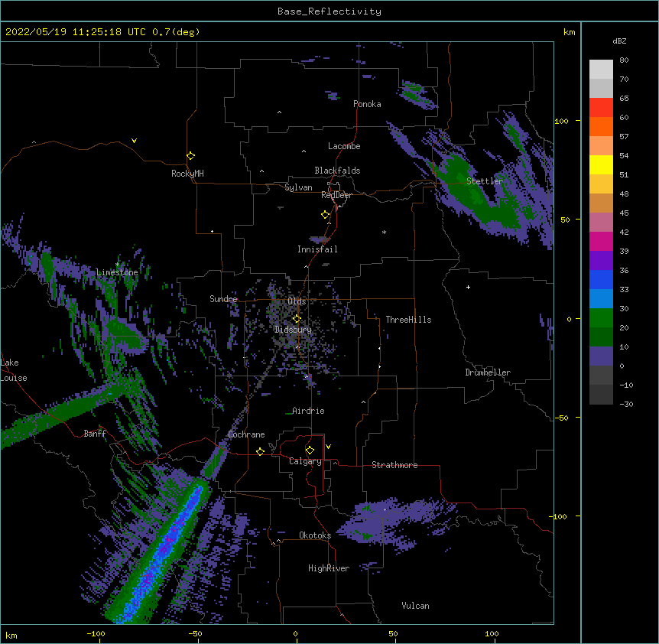Click the yellow station marker south of RedDeer
Viewport: 659px width, 644px height.
point(325,215)
